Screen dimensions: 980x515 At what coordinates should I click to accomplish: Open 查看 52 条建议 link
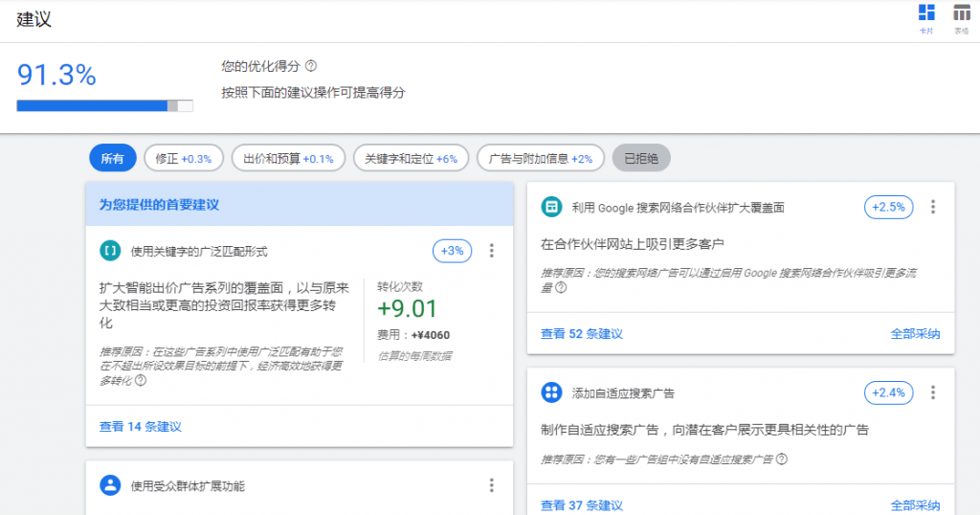click(582, 334)
